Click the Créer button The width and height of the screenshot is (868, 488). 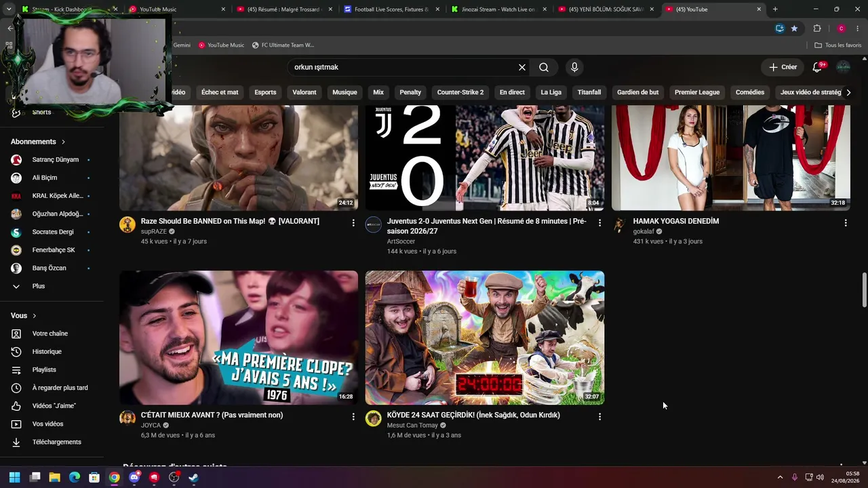[783, 67]
